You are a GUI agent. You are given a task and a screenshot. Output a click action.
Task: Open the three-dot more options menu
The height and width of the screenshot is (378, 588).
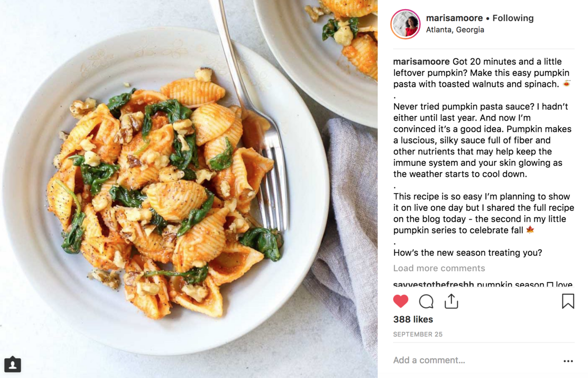point(568,361)
